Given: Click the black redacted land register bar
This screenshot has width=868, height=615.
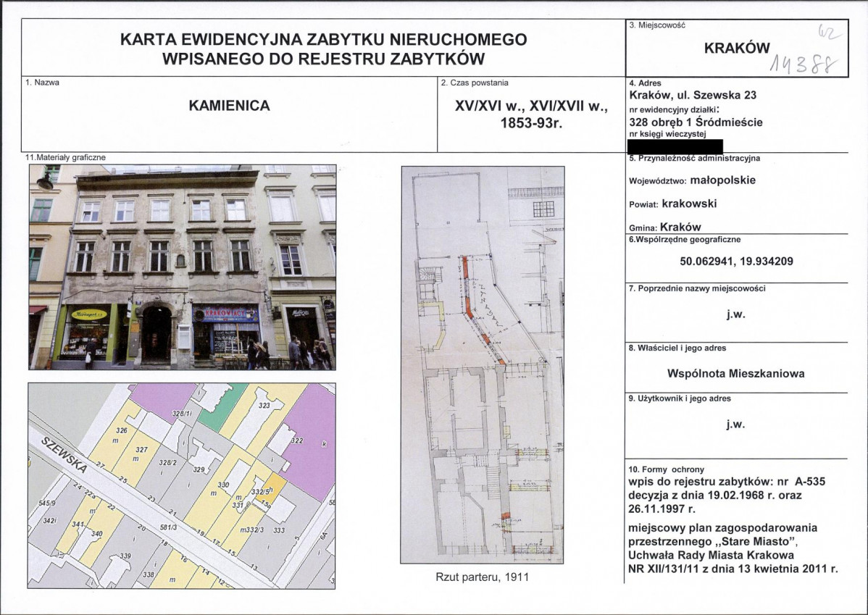Looking at the screenshot, I should click(675, 146).
